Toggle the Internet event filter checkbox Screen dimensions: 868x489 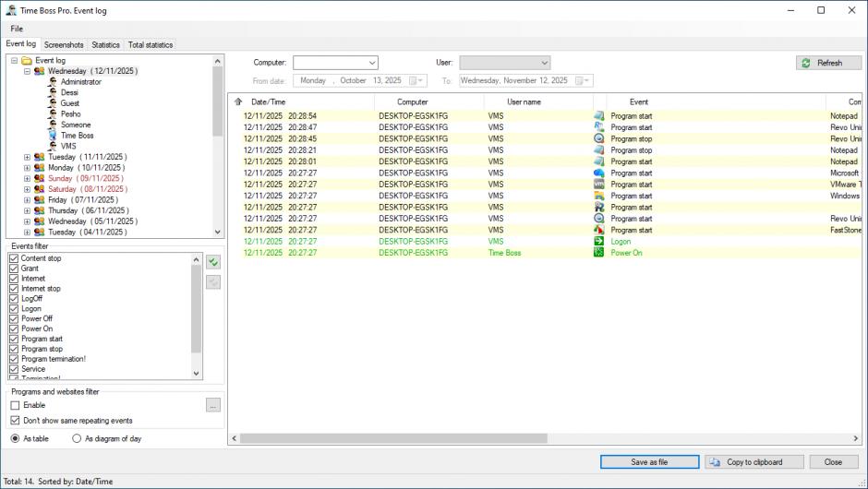click(15, 279)
